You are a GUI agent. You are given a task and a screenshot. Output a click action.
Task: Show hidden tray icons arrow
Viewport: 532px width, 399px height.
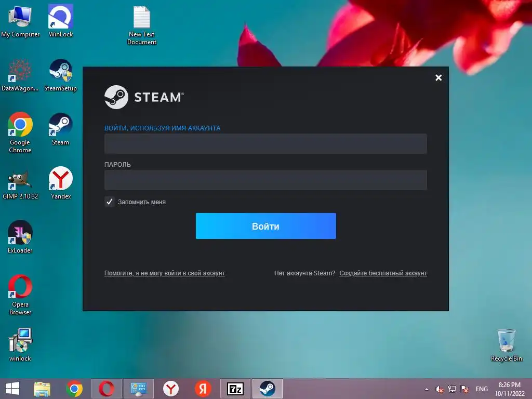coord(427,389)
